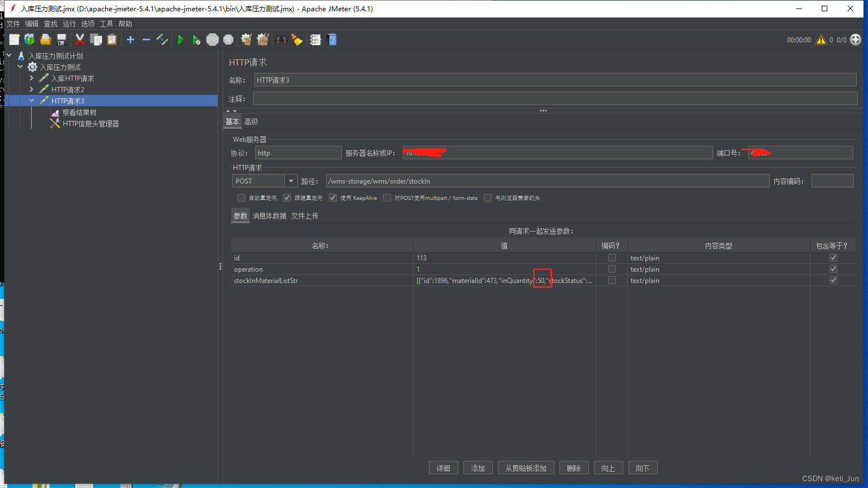Click the 添加 button

pos(478,468)
